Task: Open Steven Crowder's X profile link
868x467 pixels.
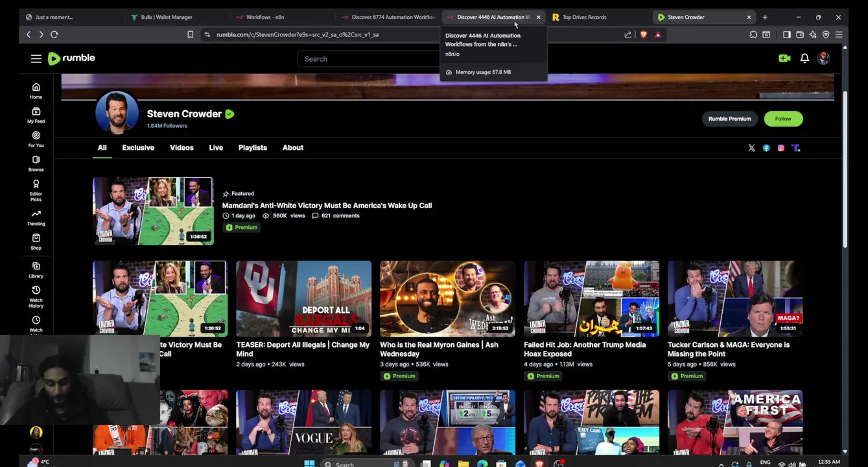Action: [751, 148]
